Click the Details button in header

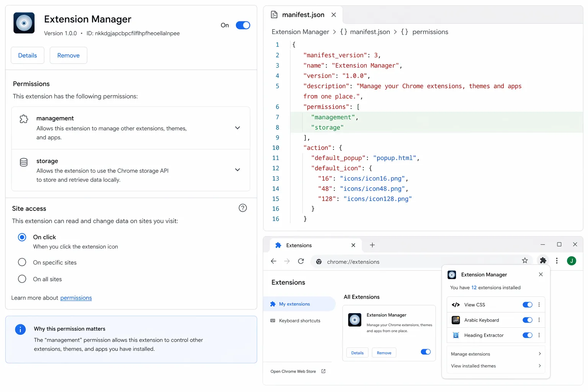(x=28, y=56)
